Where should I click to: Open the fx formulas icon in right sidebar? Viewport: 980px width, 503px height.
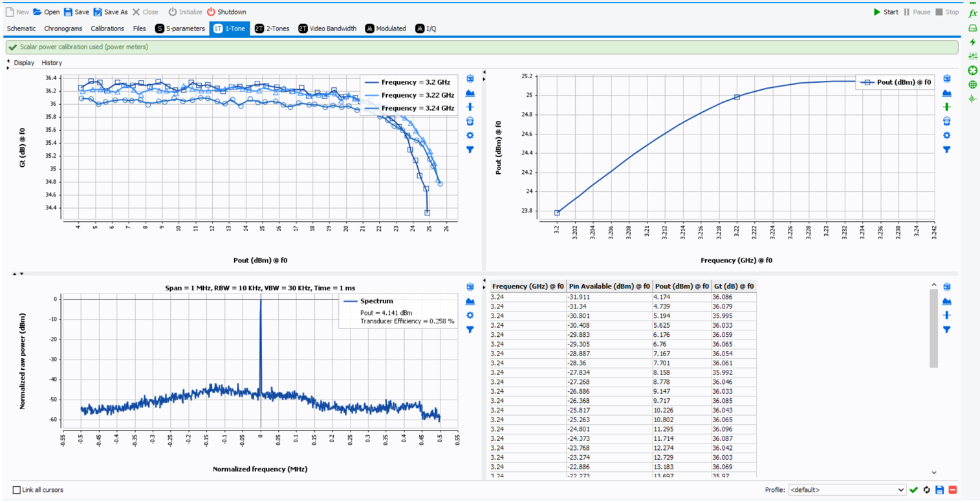[972, 13]
